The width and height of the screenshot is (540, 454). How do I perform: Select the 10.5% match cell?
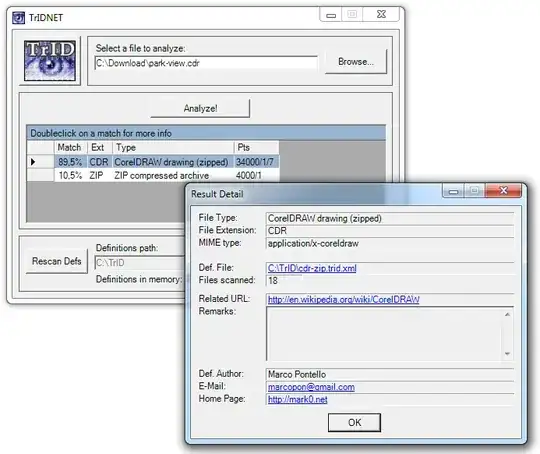pyautogui.click(x=71, y=175)
